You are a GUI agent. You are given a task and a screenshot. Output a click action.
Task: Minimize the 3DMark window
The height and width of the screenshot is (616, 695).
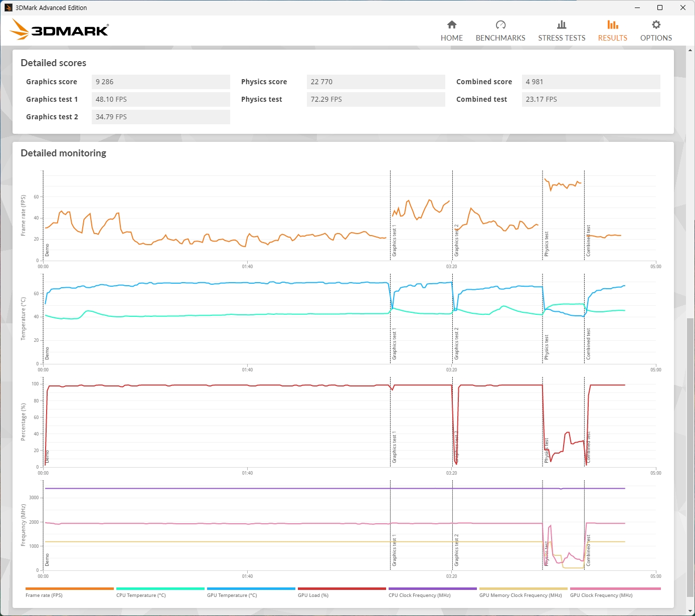637,8
